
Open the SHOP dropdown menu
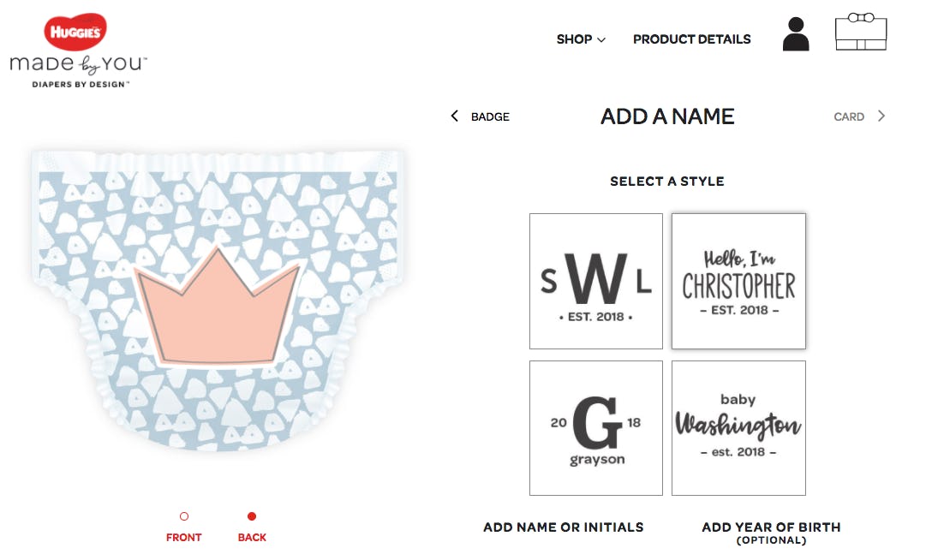pyautogui.click(x=581, y=39)
